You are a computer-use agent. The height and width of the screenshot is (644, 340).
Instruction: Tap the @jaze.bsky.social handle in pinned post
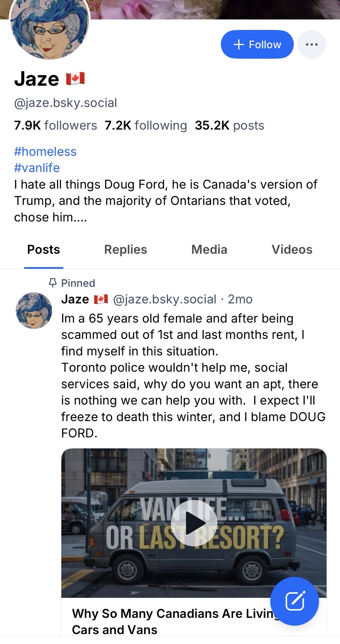click(x=165, y=299)
